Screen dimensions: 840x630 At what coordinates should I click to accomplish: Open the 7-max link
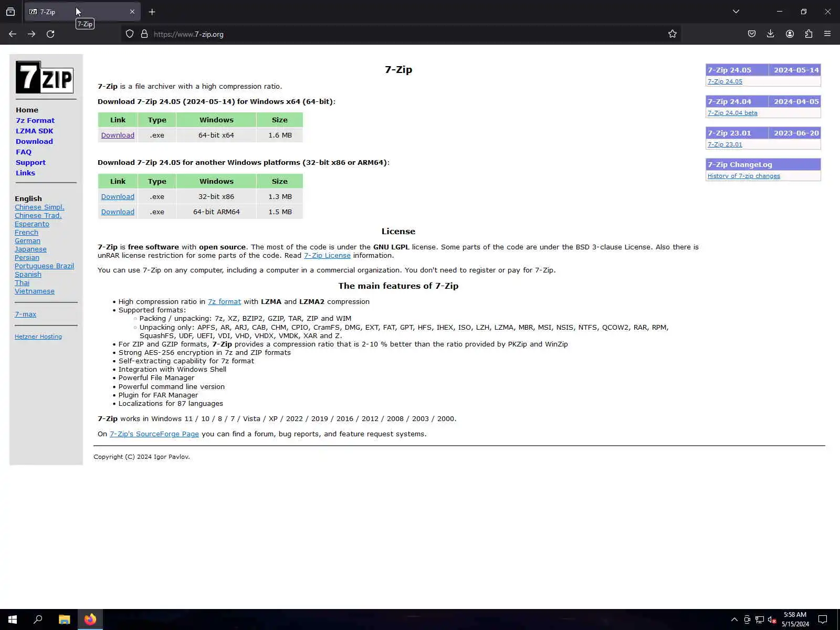[x=25, y=314]
